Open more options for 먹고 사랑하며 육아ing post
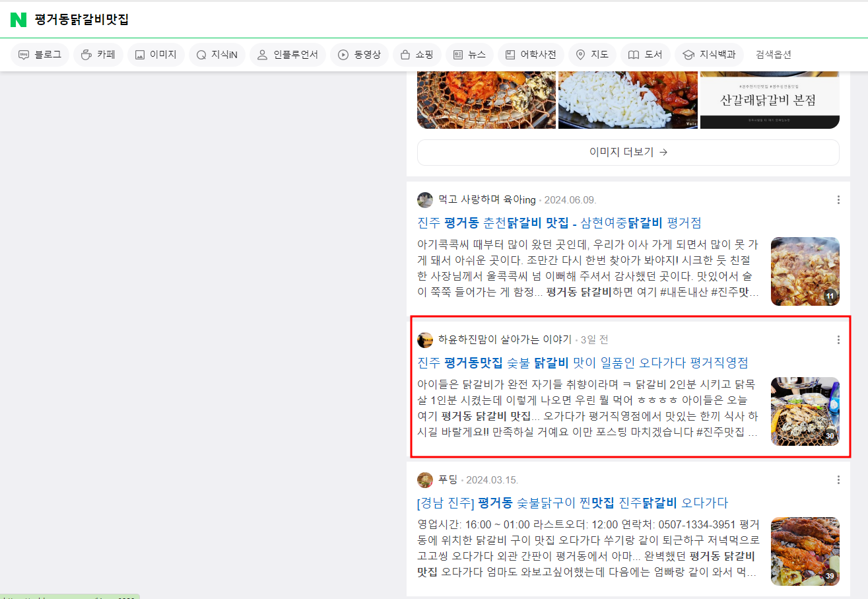 click(x=838, y=200)
